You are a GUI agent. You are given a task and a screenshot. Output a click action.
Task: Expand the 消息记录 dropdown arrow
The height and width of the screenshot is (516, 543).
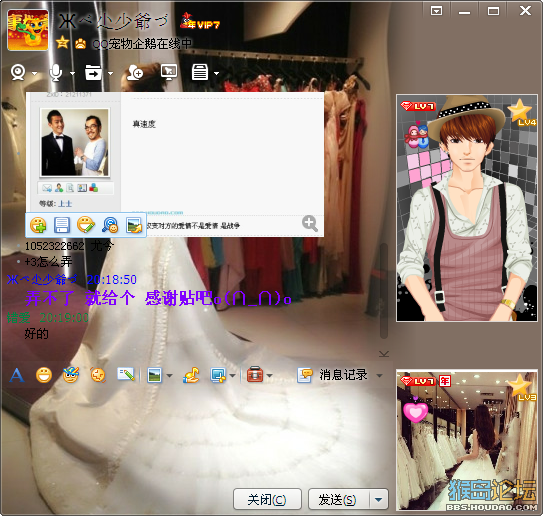[380, 376]
